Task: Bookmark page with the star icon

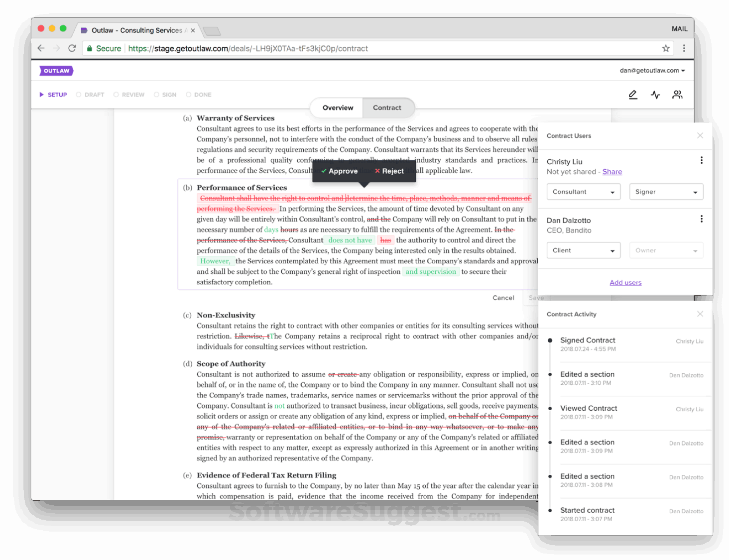Action: point(666,48)
